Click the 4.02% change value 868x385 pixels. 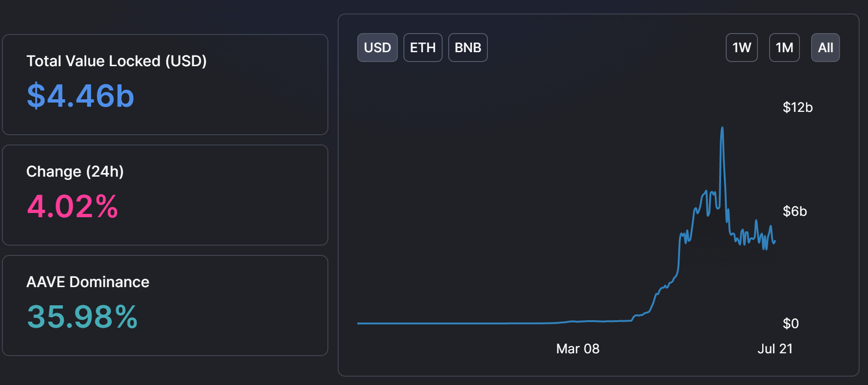point(72,206)
